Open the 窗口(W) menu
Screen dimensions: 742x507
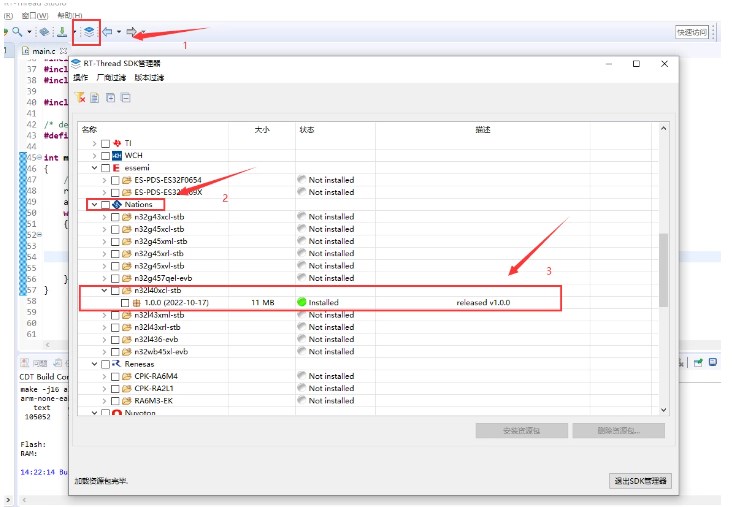coord(35,15)
